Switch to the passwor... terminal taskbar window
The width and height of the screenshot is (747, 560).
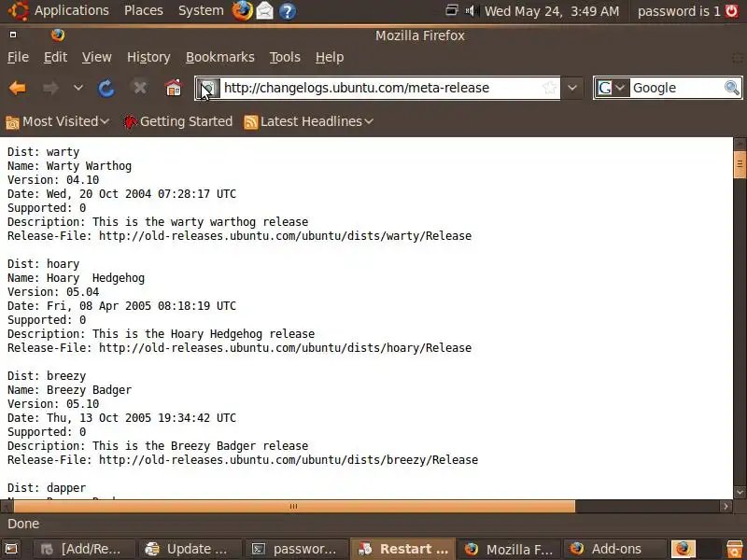coord(296,549)
